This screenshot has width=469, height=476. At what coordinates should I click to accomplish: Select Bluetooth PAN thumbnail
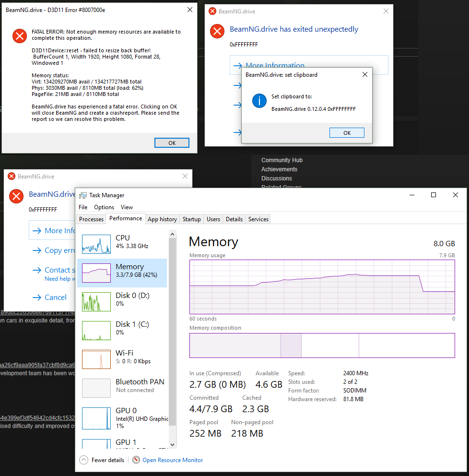[96, 388]
